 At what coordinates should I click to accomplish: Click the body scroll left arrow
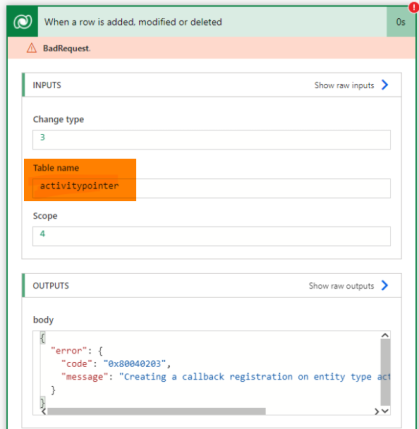(x=44, y=411)
